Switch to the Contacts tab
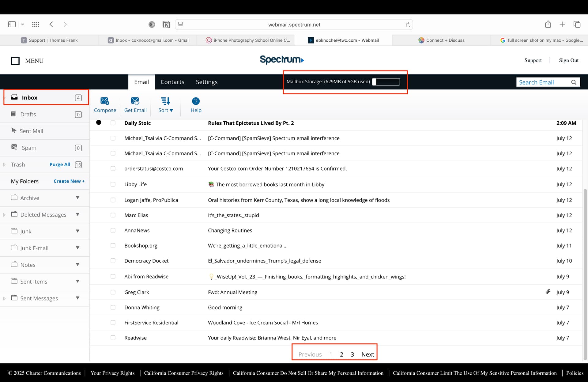The width and height of the screenshot is (588, 382). [172, 82]
